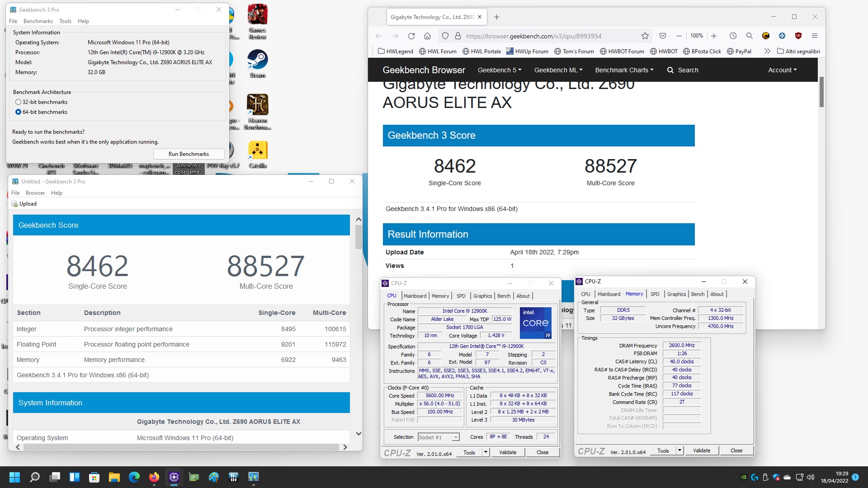
Task: Open About tab in left CPU-Z window
Action: [x=523, y=296]
